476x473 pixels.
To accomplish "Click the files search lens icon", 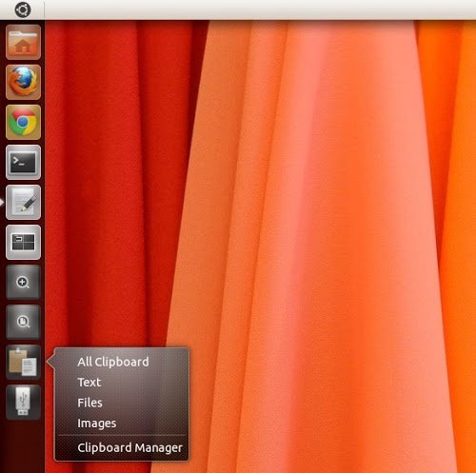I will pos(23,323).
